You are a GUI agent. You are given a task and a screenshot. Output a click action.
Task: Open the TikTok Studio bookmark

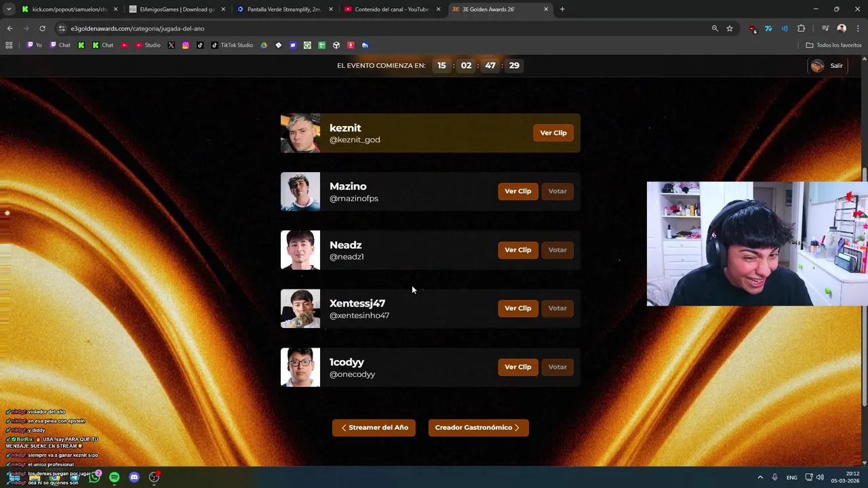click(x=232, y=45)
